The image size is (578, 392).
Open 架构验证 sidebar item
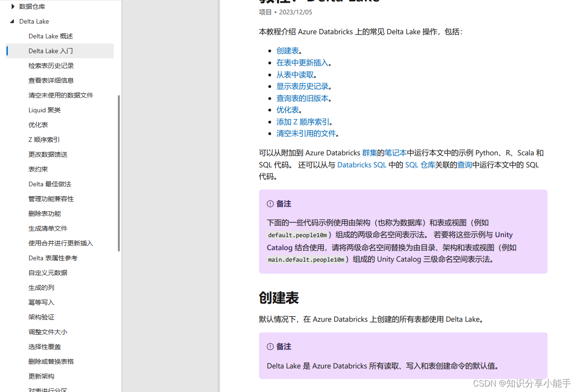tap(42, 317)
